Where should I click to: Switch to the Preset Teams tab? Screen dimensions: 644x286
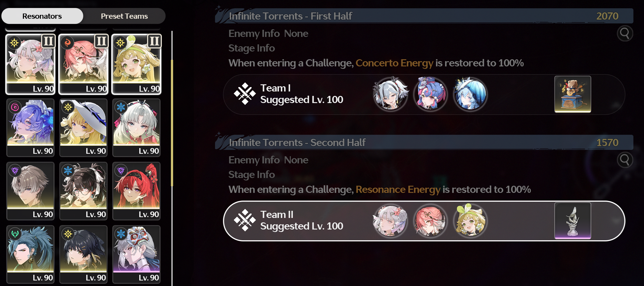point(124,16)
